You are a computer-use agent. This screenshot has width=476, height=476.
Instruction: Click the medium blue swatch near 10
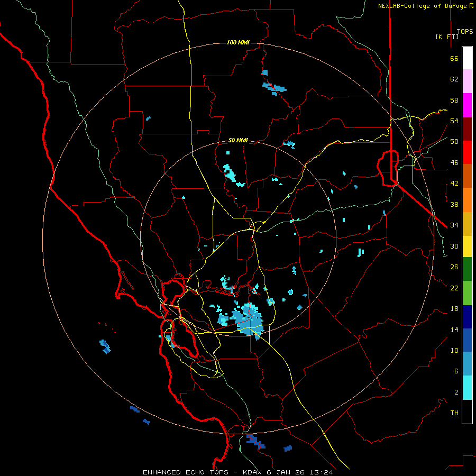coord(467,340)
